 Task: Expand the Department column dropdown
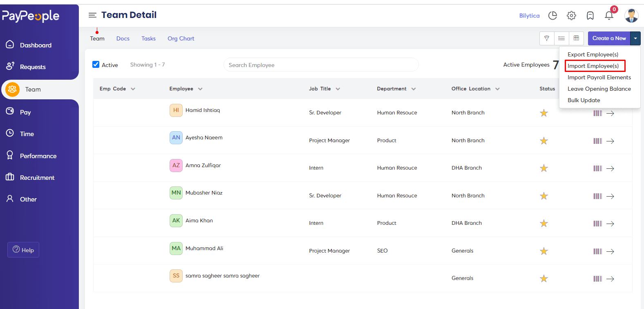pyautogui.click(x=414, y=89)
